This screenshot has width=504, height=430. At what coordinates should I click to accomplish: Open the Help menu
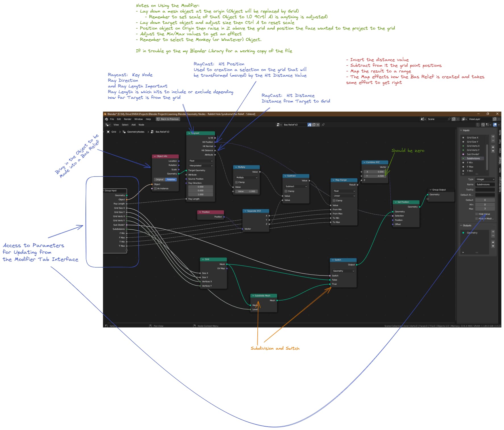coord(148,119)
